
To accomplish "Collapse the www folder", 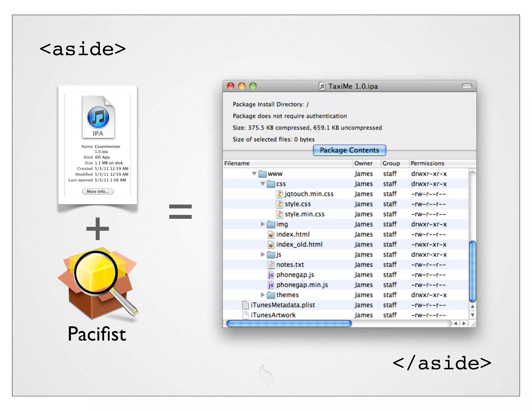I will coord(254,174).
